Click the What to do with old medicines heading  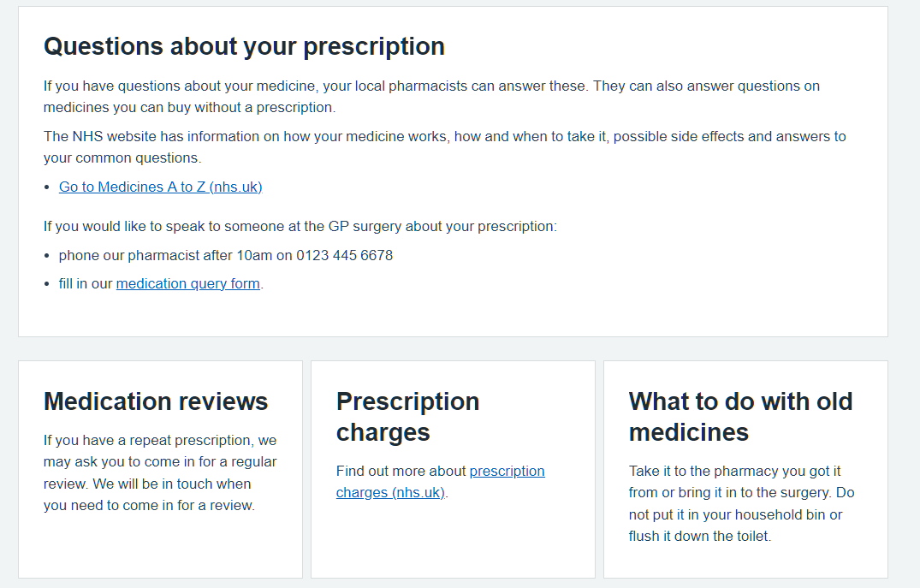pos(740,416)
